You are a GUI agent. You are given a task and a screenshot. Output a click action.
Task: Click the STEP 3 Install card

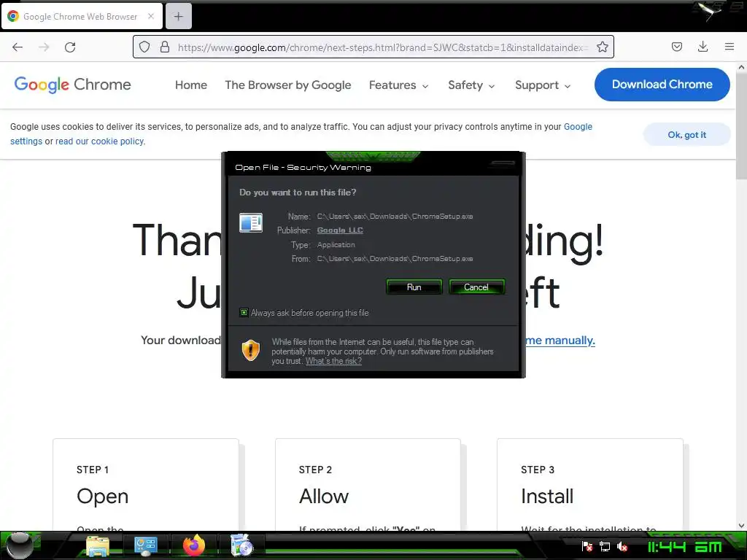coord(589,485)
